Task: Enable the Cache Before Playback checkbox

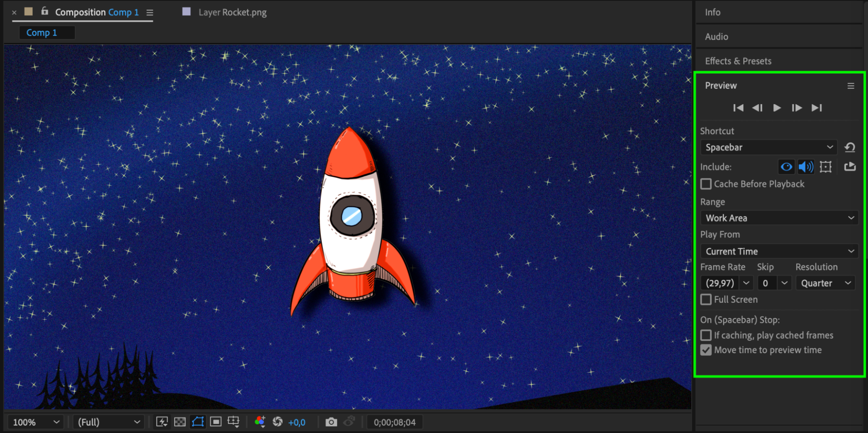Action: 706,184
